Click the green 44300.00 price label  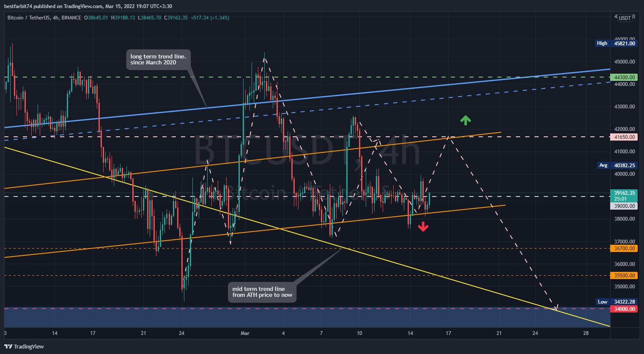[624, 77]
